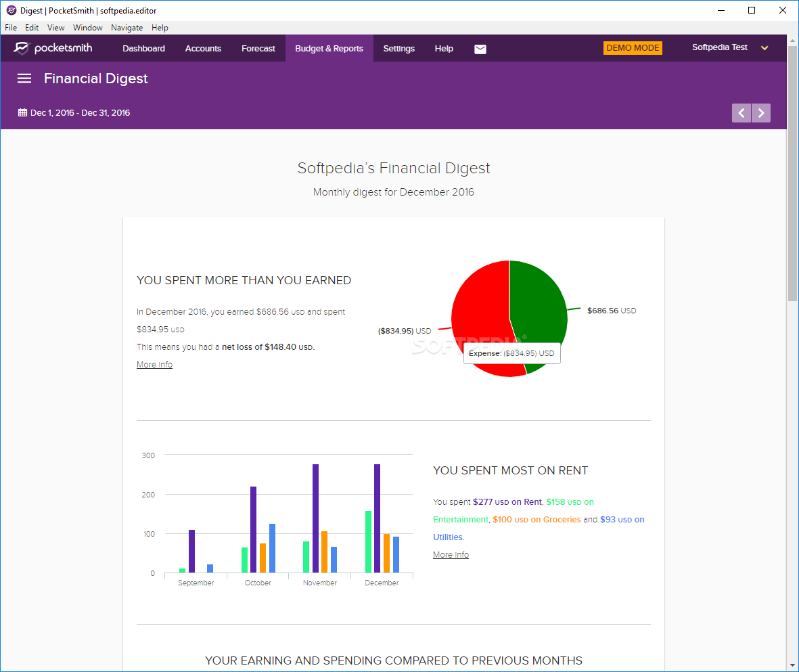The width and height of the screenshot is (799, 672).
Task: Open the Dashboard tab
Action: tap(143, 49)
